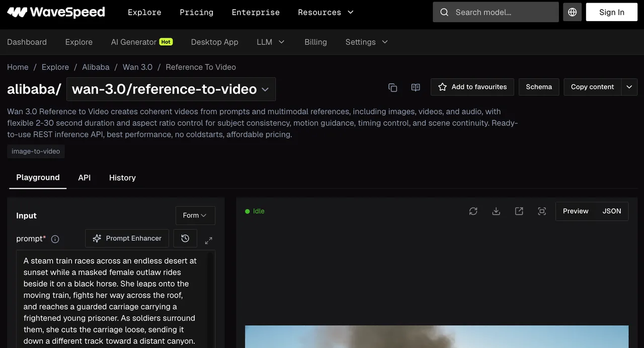
Task: Copy model name with copy icon
Action: click(393, 87)
